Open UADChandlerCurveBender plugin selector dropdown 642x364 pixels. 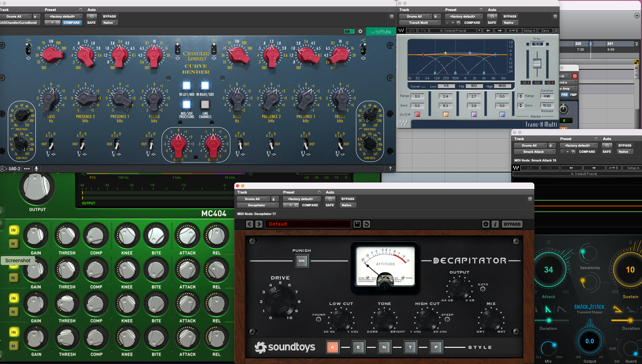click(x=20, y=22)
